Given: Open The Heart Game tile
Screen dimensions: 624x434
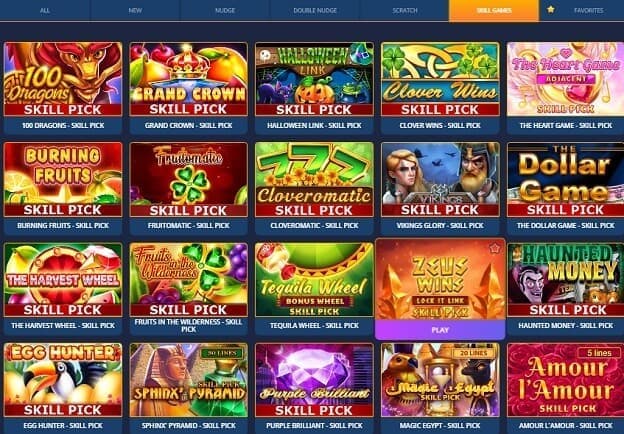Looking at the screenshot, I should [566, 79].
